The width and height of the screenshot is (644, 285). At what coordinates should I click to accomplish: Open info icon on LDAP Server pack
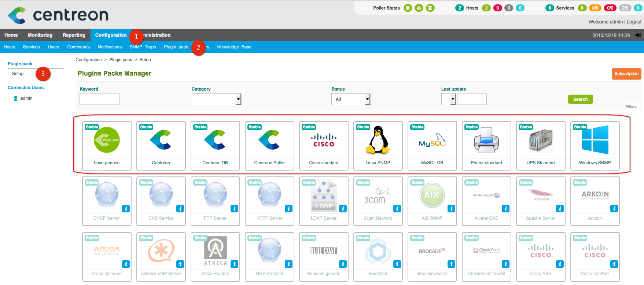tap(343, 209)
